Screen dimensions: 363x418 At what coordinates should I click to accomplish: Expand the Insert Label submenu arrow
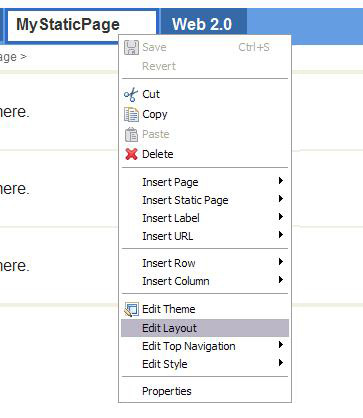281,217
